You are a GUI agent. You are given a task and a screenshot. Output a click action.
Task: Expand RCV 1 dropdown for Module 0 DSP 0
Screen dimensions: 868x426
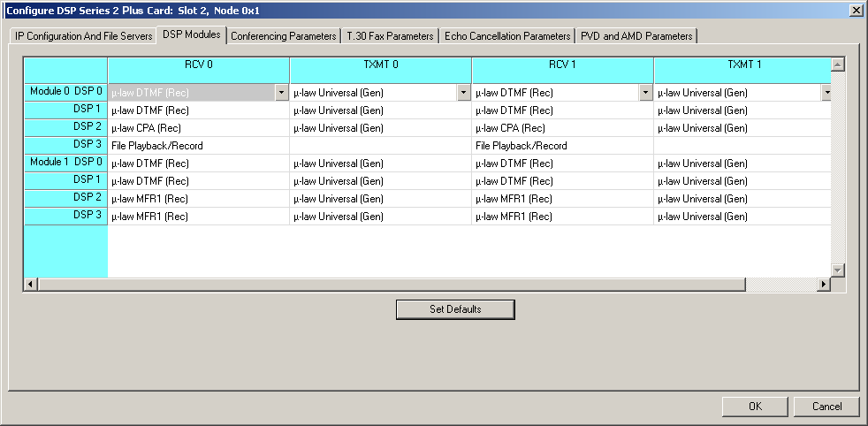pyautogui.click(x=645, y=93)
